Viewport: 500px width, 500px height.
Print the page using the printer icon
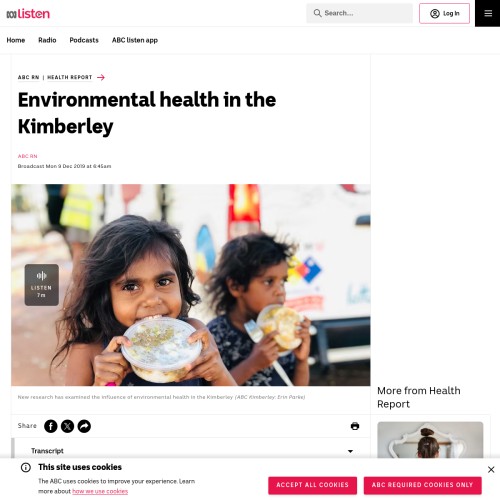point(355,426)
